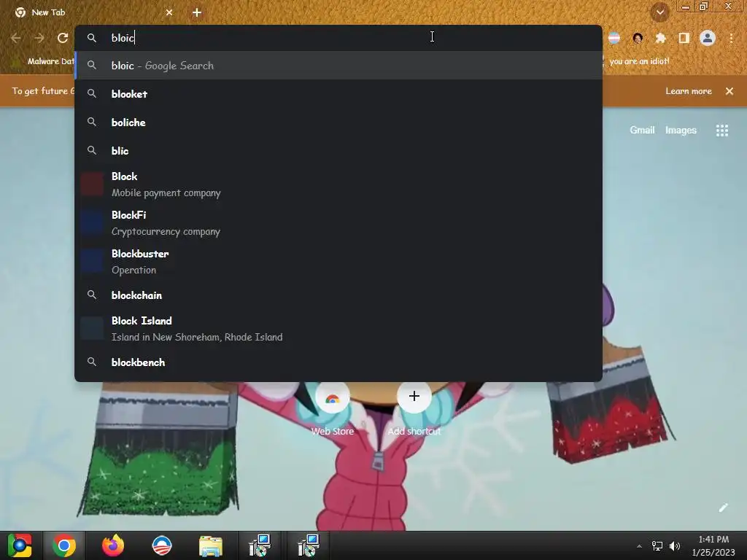
Task: Click the striped flag extension icon
Action: point(614,38)
